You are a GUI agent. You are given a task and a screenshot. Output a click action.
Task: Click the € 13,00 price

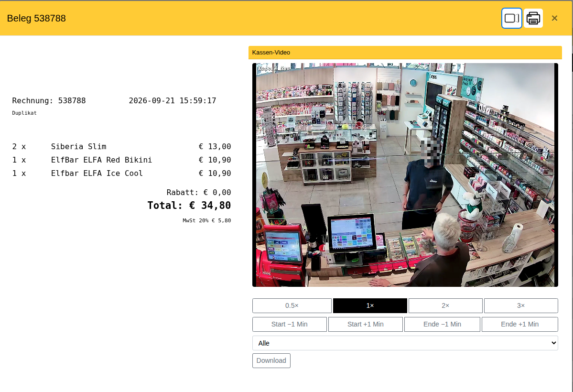[215, 147]
